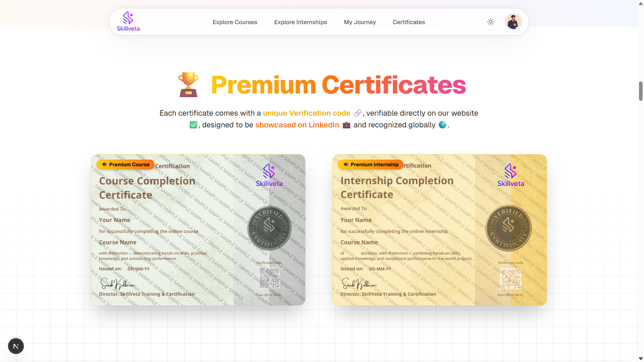The image size is (644, 362).
Task: Click the QR code on internship certificate
Action: [x=511, y=279]
